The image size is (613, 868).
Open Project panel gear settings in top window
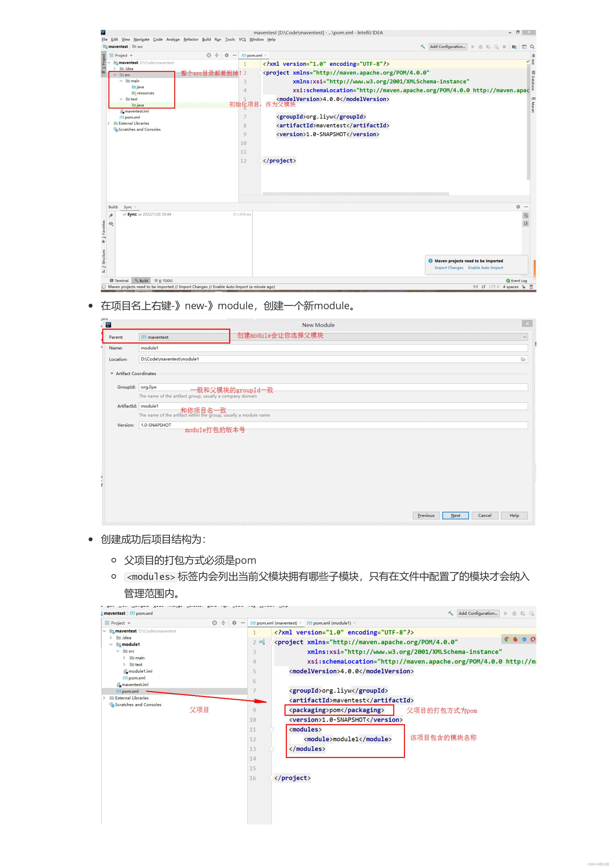226,55
